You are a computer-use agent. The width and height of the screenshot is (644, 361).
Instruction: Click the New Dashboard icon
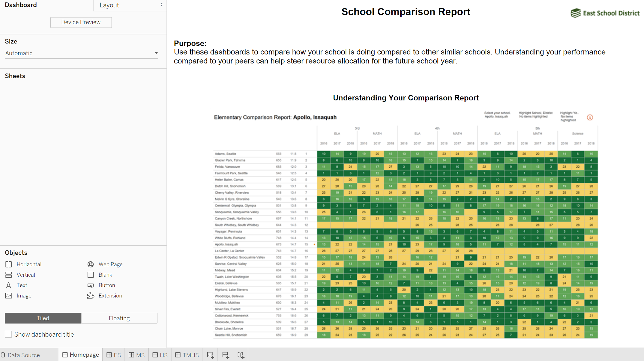[x=225, y=355]
